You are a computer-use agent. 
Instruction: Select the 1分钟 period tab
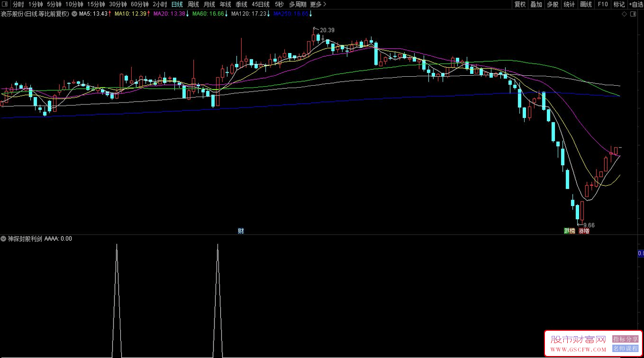click(x=36, y=4)
